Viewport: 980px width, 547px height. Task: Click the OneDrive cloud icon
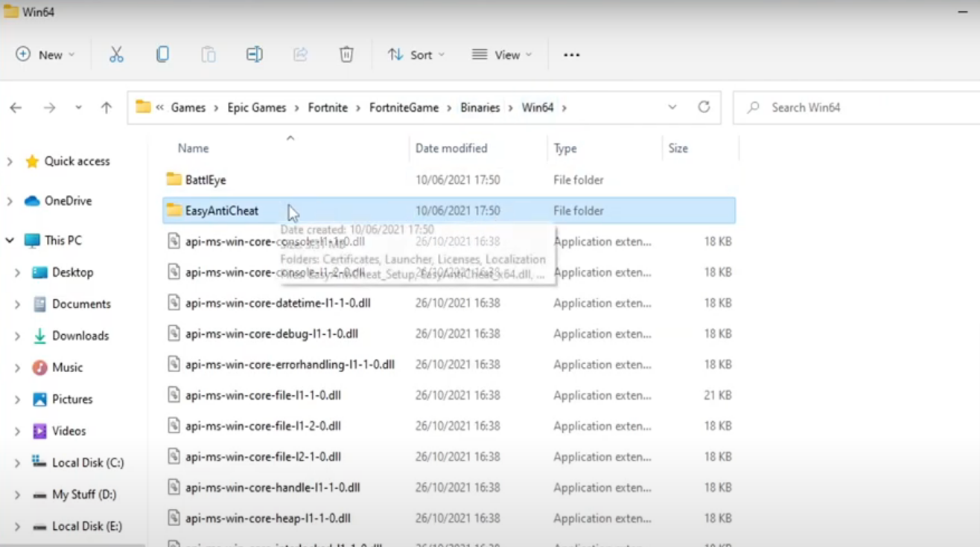pos(32,201)
